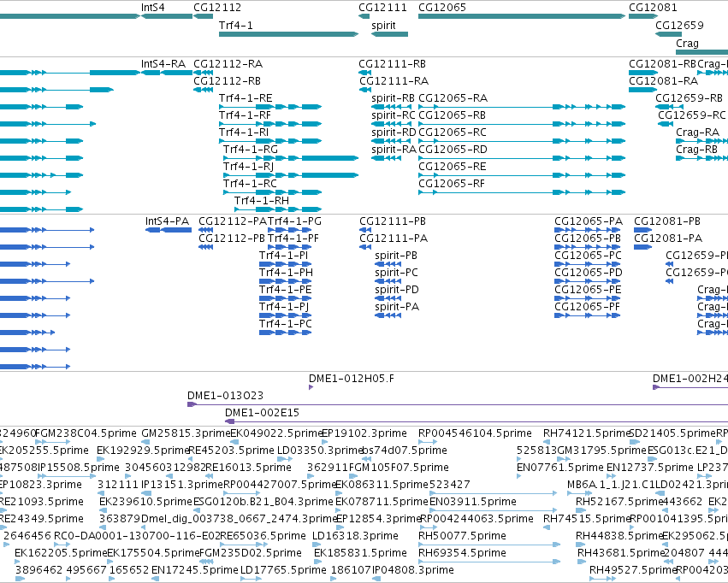Screen dimensions: 728x583
Task: Select protein CG12065-PF
Action: click(588, 315)
